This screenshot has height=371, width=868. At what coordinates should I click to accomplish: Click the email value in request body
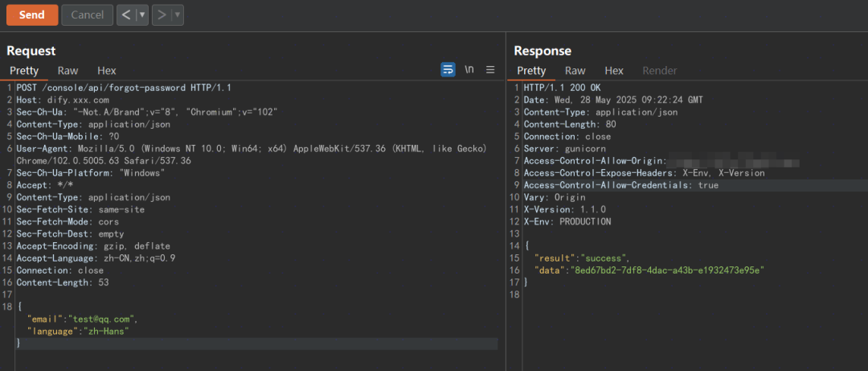(x=103, y=319)
